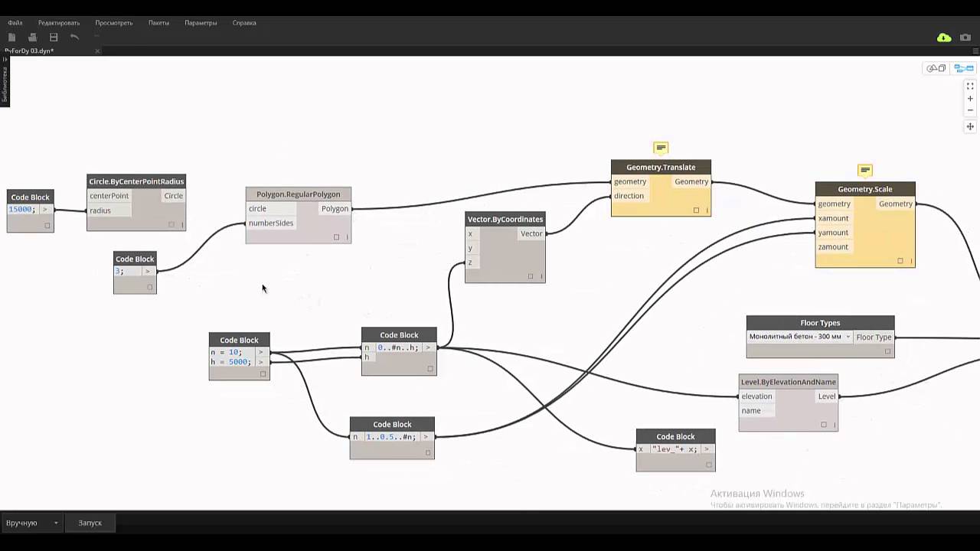Click Vector output port on Vector.ByCoordinates
The height and width of the screenshot is (551, 980).
[x=531, y=234]
